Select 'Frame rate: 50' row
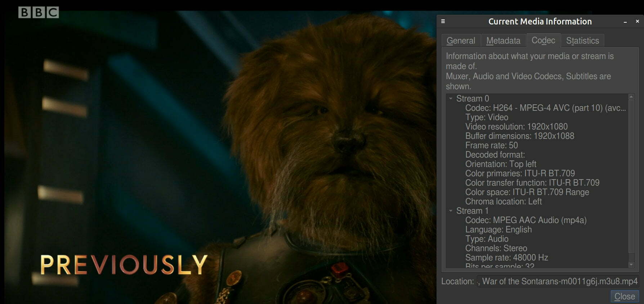Screen dimensions: 644x304 tap(537, 145)
